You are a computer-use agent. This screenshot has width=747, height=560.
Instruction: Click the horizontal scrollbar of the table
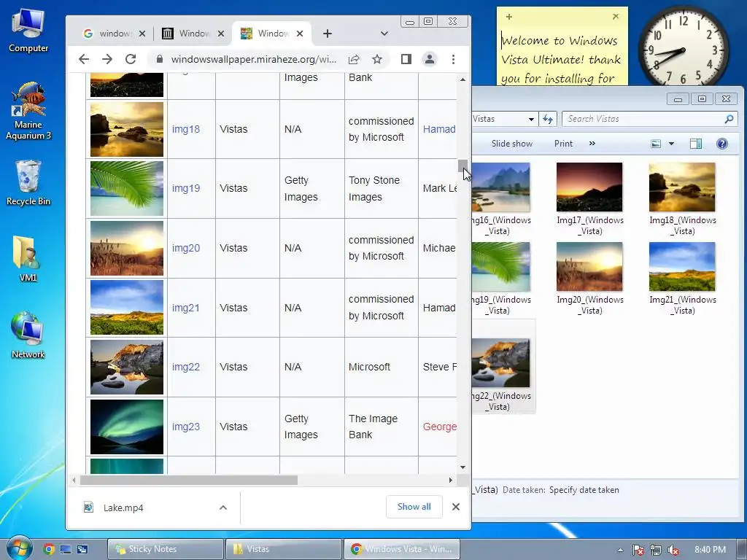coord(189,480)
